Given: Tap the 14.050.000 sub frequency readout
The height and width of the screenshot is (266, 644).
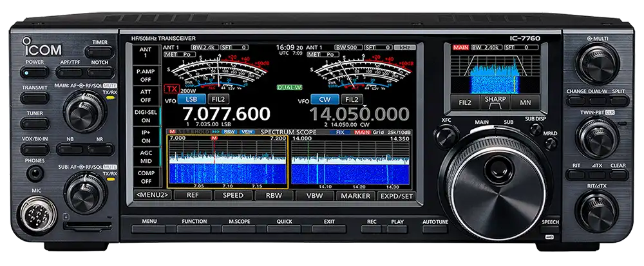Looking at the screenshot, I should (x=359, y=114).
